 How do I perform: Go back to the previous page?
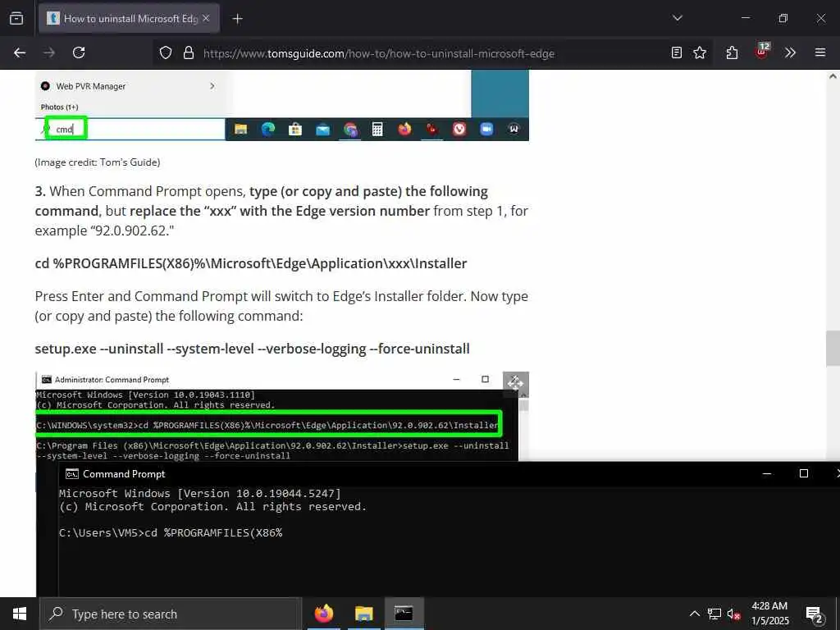(20, 52)
